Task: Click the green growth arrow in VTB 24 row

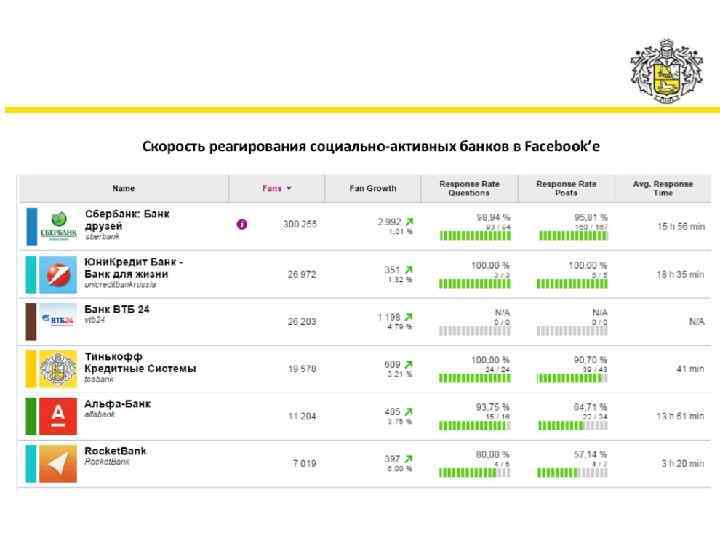Action: (408, 317)
